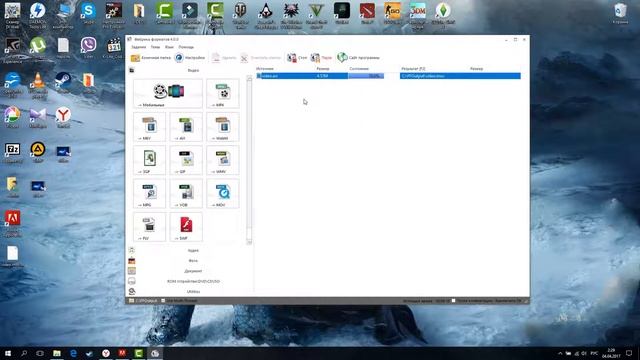Click the Результат [F2] column header
Image resolution: width=640 pixels, height=360 pixels.
(x=413, y=69)
